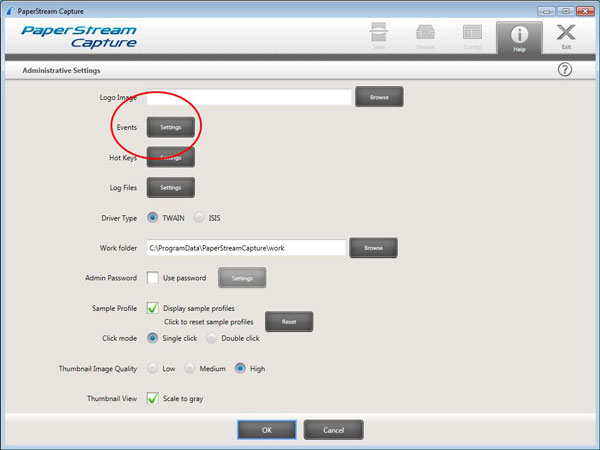Confirm settings with OK
This screenshot has width=600, height=450.
click(267, 430)
